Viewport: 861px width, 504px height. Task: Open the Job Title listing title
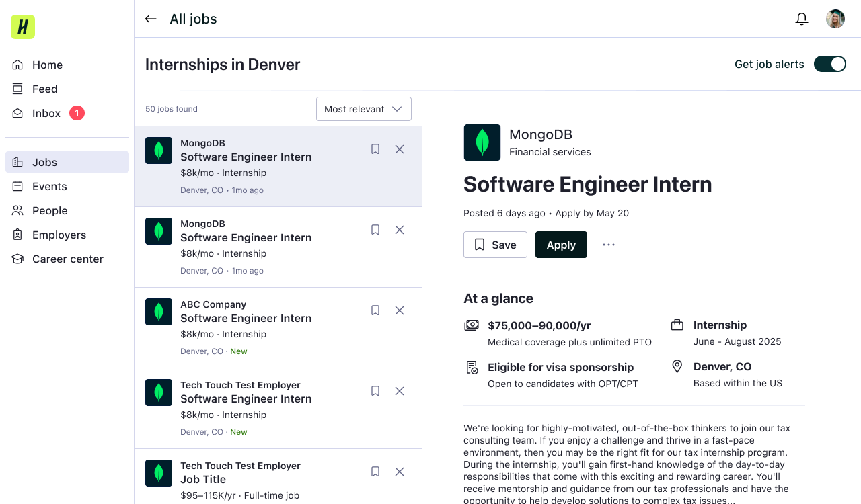pos(203,479)
